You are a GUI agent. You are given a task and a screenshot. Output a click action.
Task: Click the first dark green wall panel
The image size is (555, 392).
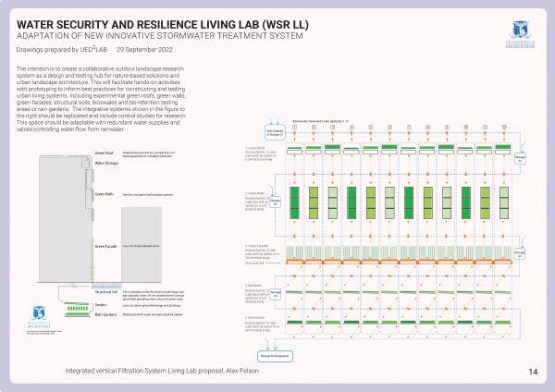(x=294, y=202)
